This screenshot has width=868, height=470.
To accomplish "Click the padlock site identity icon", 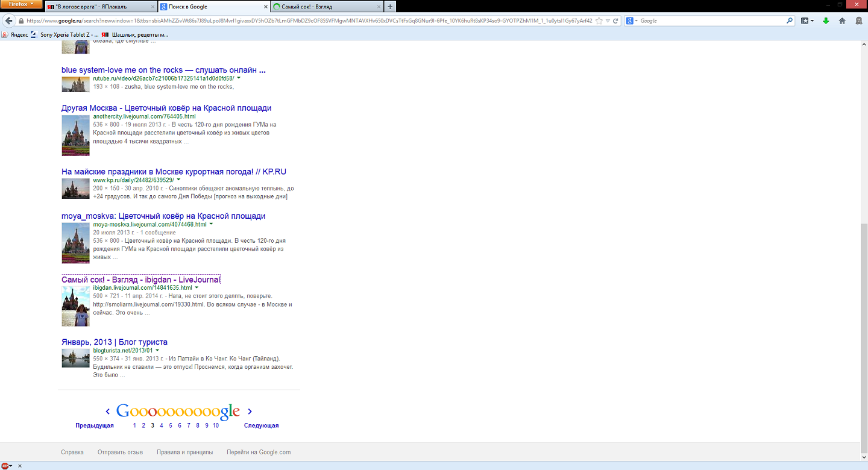I will [22, 20].
